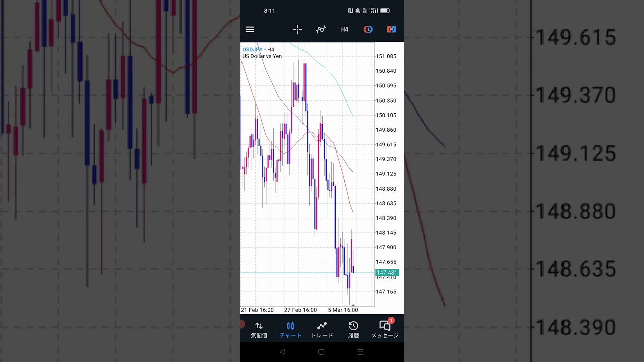This screenshot has height=362, width=644.
Task: Tap the red notification badge on messages
Action: tap(391, 321)
